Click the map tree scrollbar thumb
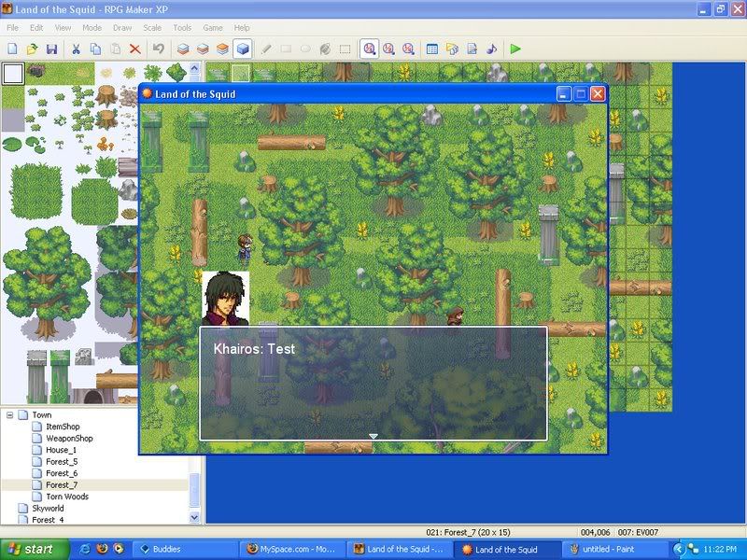 tap(194, 491)
